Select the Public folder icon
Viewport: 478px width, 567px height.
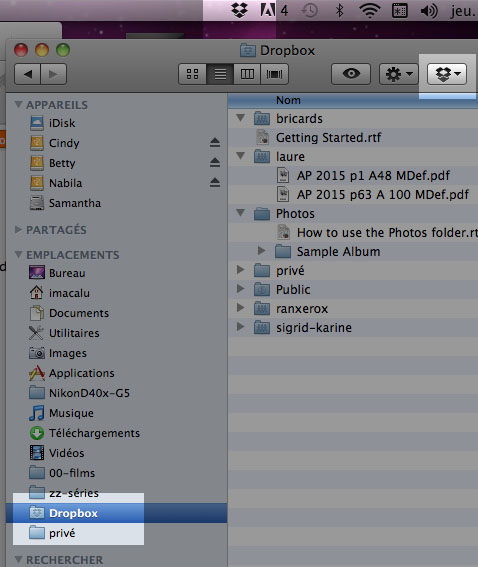point(262,289)
